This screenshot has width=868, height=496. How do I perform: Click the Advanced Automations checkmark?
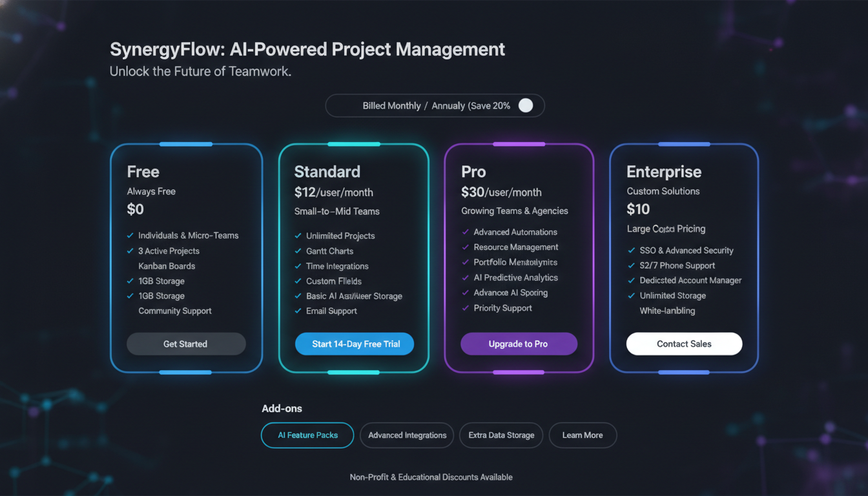(466, 232)
